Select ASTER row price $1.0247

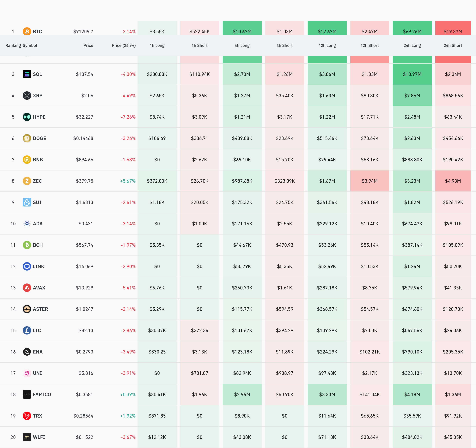pos(84,309)
